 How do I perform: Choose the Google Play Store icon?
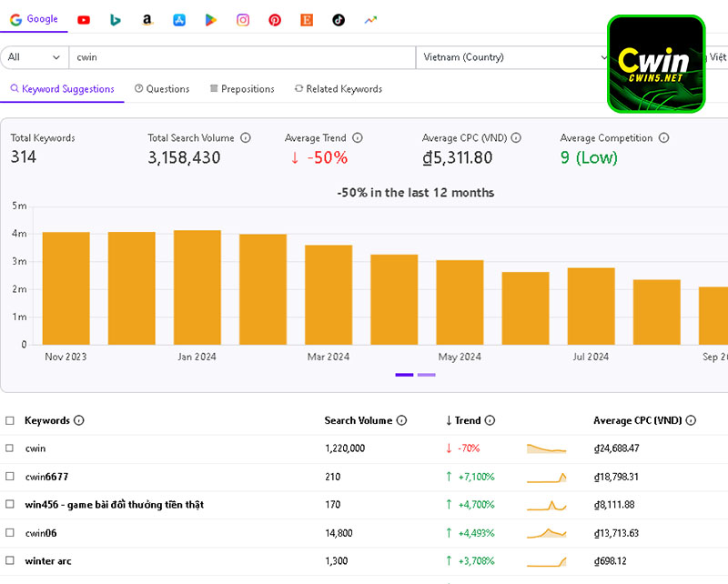pyautogui.click(x=211, y=20)
